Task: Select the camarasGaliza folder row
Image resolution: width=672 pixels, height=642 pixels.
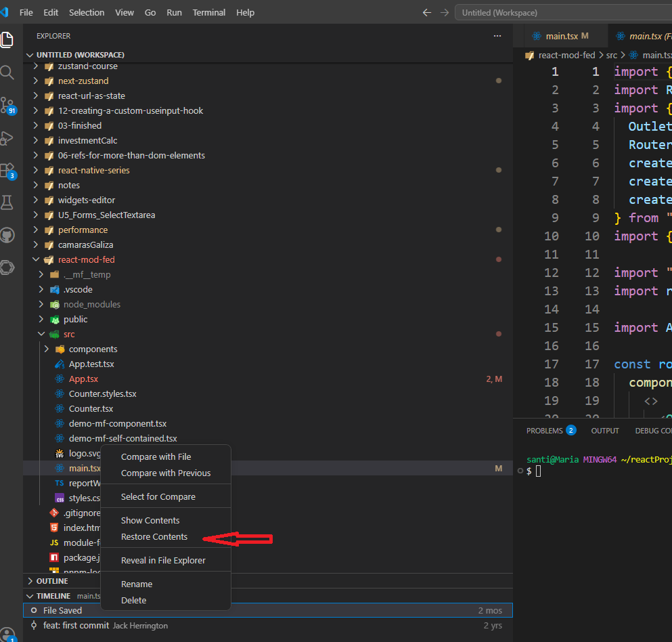Action: (x=268, y=245)
